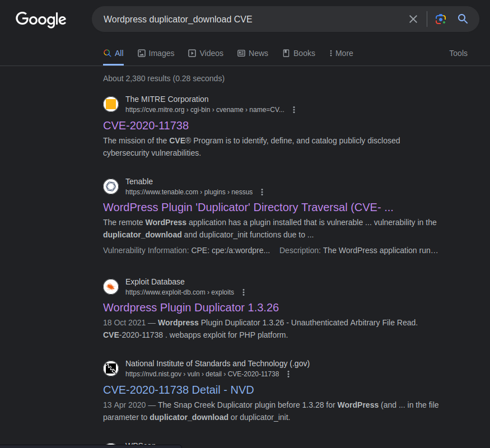
Task: Clear the search box with X icon
Action: click(x=413, y=20)
